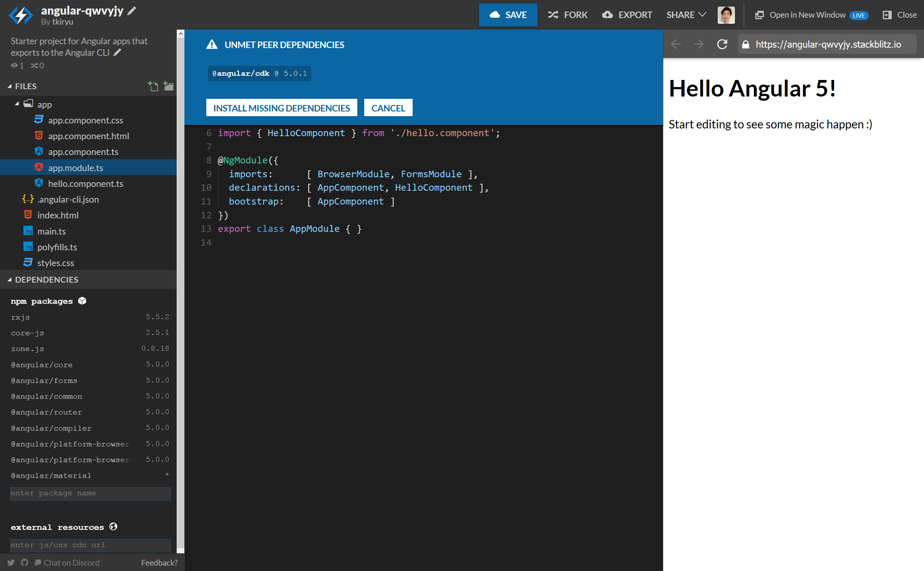Open the Twitter icon in the footer
The height and width of the screenshot is (571, 924).
pyautogui.click(x=10, y=562)
